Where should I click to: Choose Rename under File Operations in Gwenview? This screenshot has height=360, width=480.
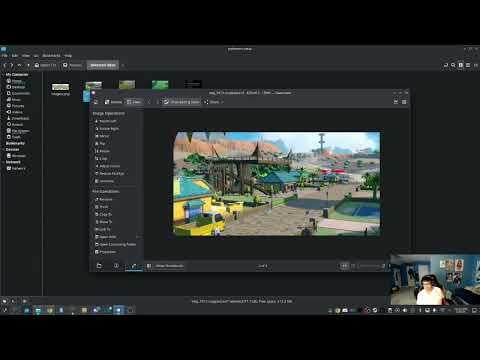pos(104,199)
